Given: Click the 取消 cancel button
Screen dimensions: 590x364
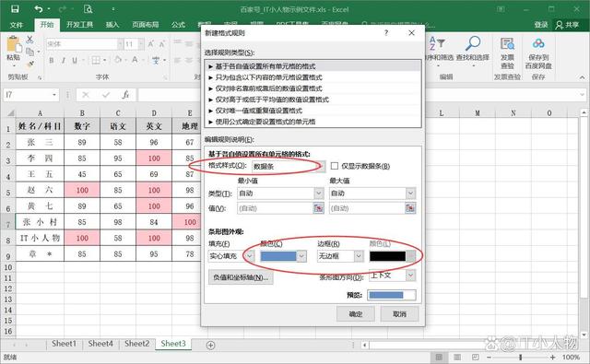Looking at the screenshot, I should click(399, 313).
